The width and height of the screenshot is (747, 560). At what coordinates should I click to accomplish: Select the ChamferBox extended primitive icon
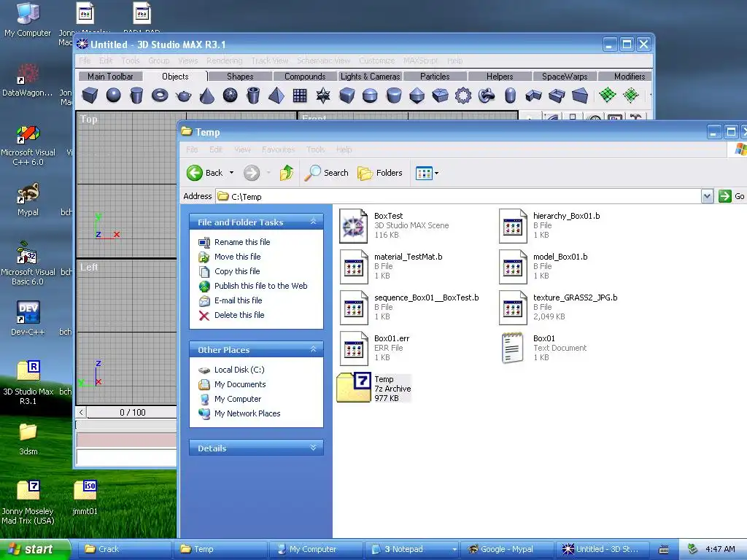point(347,96)
